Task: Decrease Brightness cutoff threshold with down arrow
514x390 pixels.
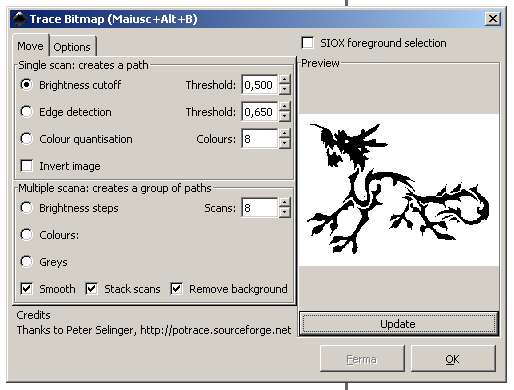Action: 284,89
